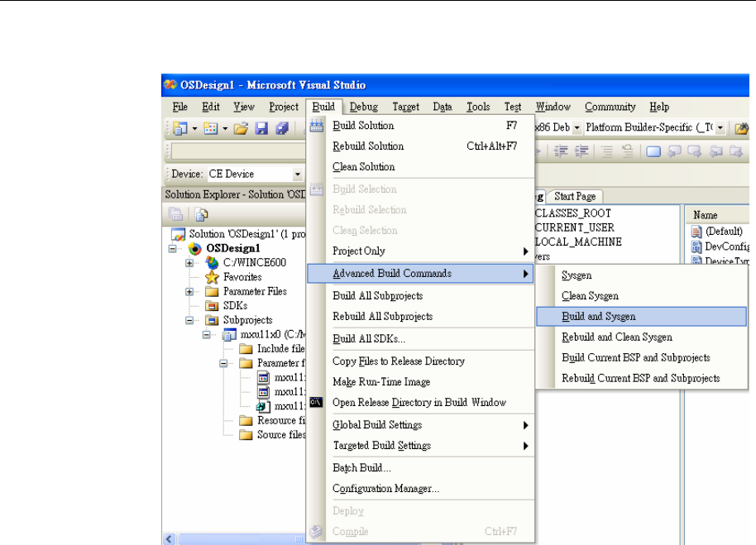
Task: Click the Solution 'OSDesign1' icon in the tree
Action: tap(179, 234)
